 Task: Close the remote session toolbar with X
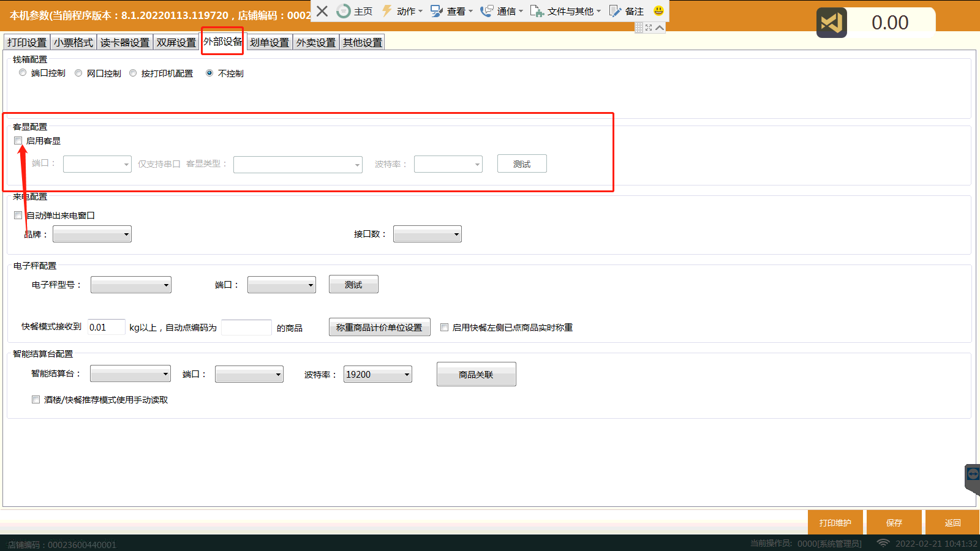[x=322, y=11]
